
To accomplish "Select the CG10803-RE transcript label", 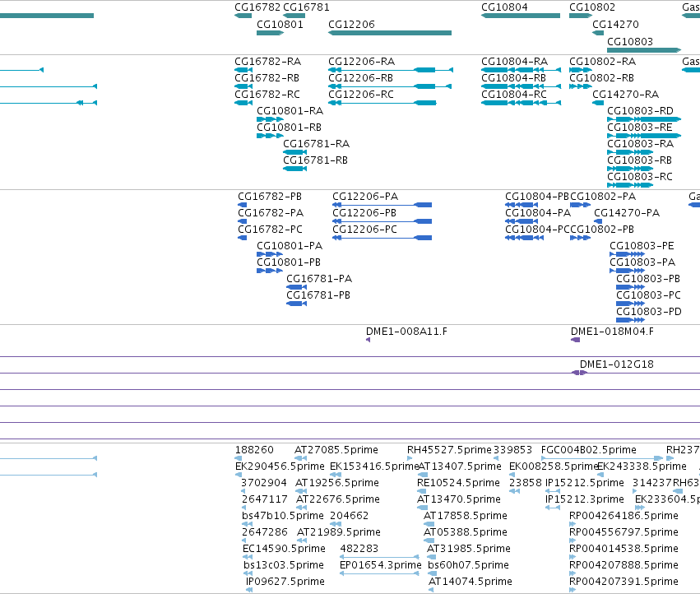I will 640,128.
